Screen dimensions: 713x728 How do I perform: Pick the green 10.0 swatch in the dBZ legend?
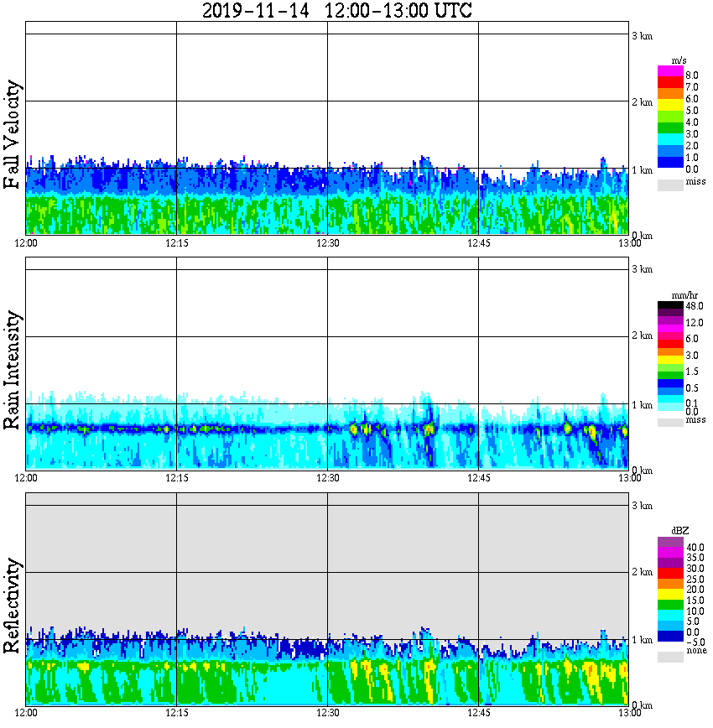pos(670,604)
